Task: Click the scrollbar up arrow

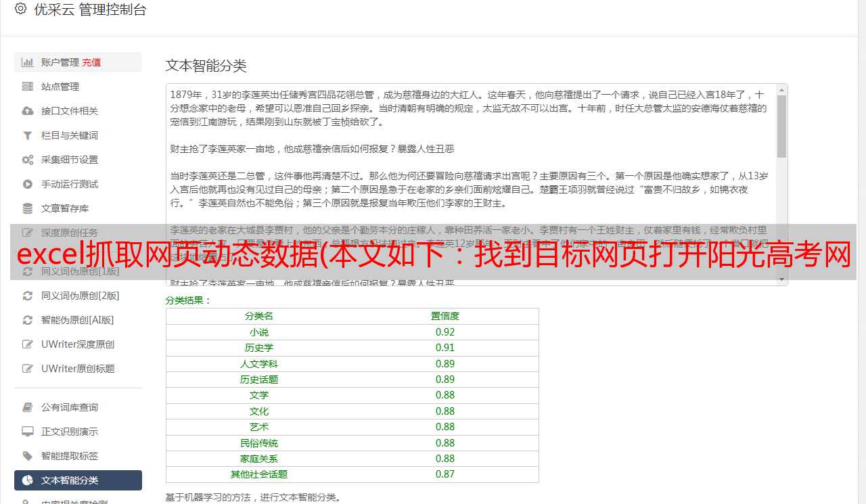Action: (x=782, y=89)
